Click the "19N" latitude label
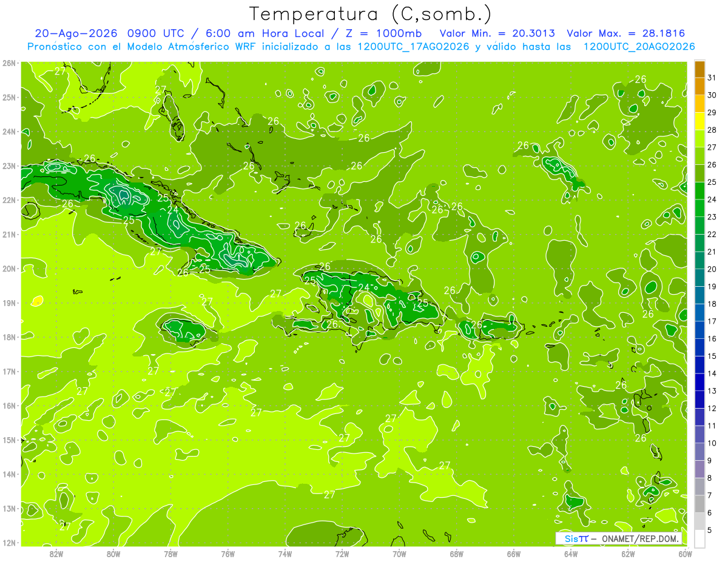Image resolution: width=728 pixels, height=562 pixels. click(x=9, y=303)
